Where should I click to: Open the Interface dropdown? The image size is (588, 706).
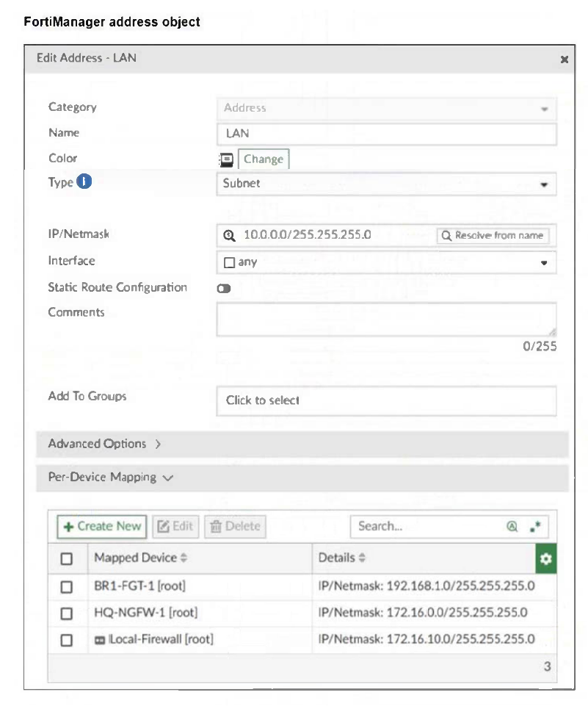point(386,262)
